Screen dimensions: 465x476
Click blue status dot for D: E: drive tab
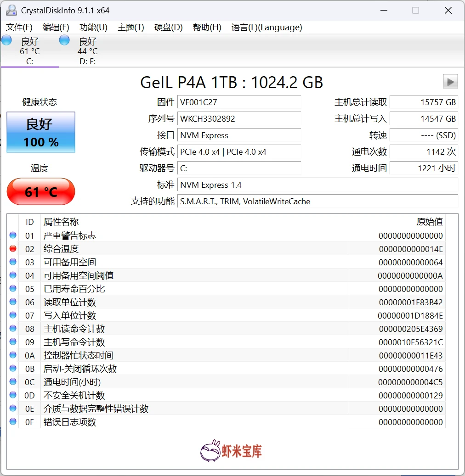(x=64, y=40)
